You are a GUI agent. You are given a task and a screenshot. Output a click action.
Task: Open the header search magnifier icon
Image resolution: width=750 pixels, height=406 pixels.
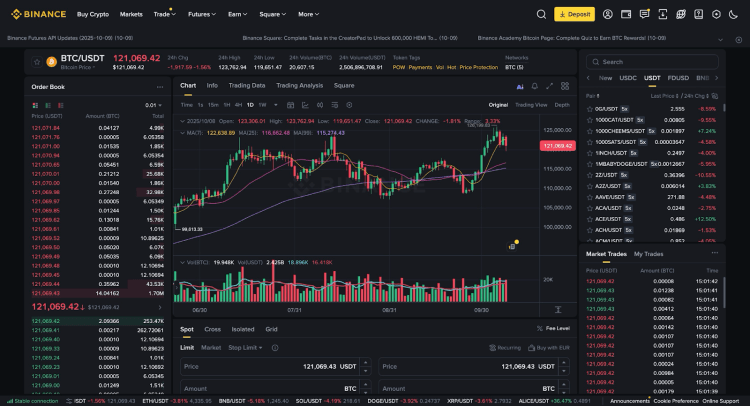pos(542,15)
